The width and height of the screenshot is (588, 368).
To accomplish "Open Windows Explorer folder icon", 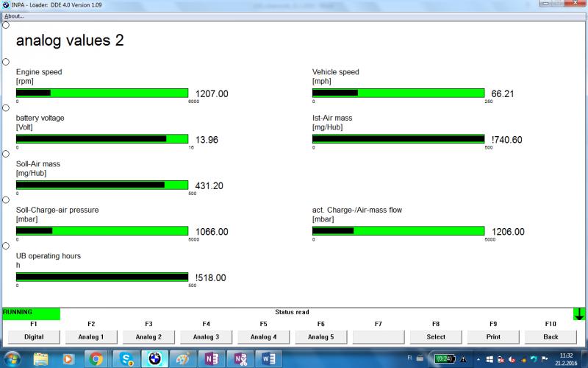I will pyautogui.click(x=41, y=359).
